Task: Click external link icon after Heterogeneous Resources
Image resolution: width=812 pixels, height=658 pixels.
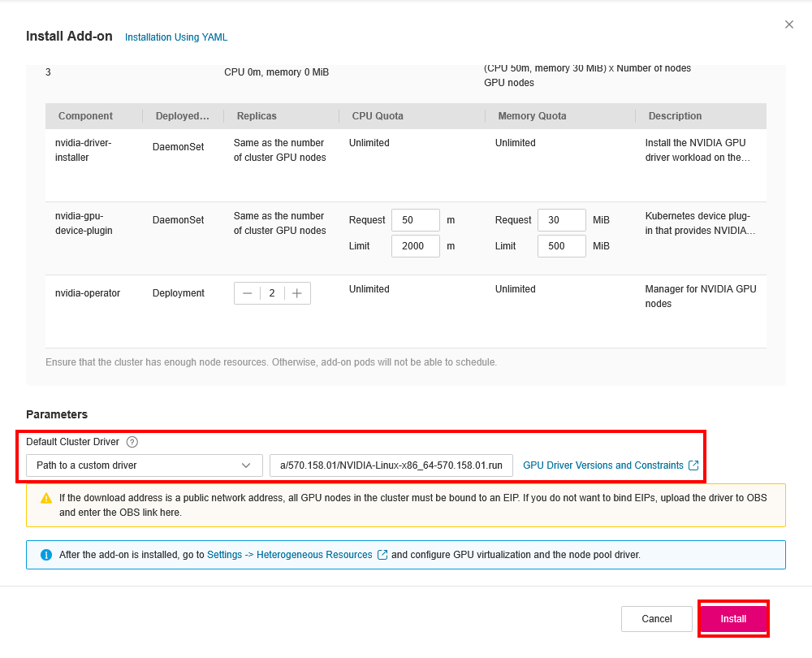Action: click(x=382, y=555)
